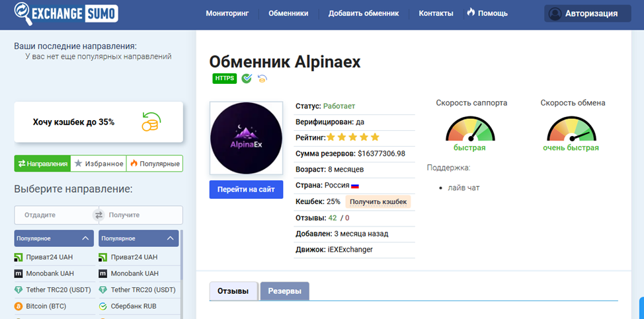Screen dimensions: 644x319
Task: Click Tether icon in receive column
Action: (x=103, y=290)
